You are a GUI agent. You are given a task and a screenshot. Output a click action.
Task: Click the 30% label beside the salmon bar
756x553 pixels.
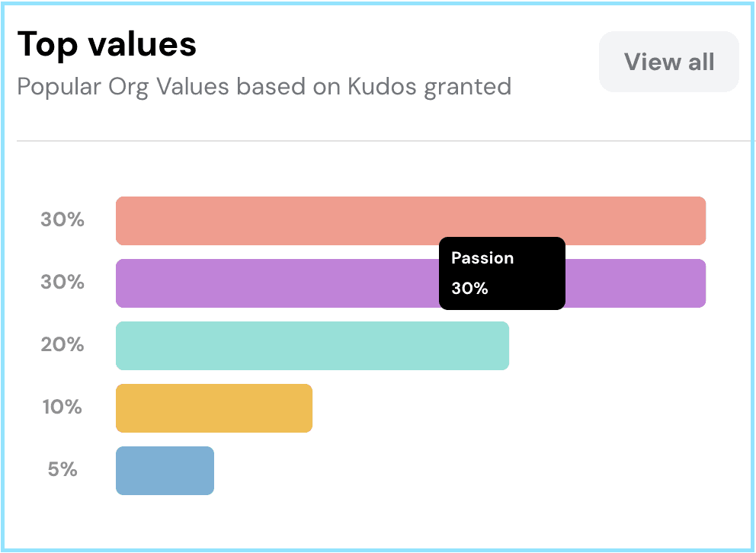[x=62, y=220]
